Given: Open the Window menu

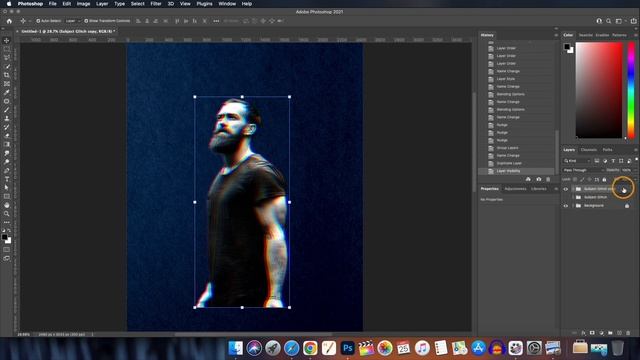Looking at the screenshot, I should pos(227,4).
